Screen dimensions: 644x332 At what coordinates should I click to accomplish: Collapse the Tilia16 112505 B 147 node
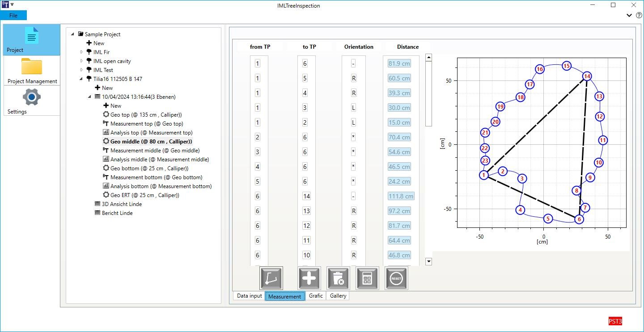click(x=82, y=79)
